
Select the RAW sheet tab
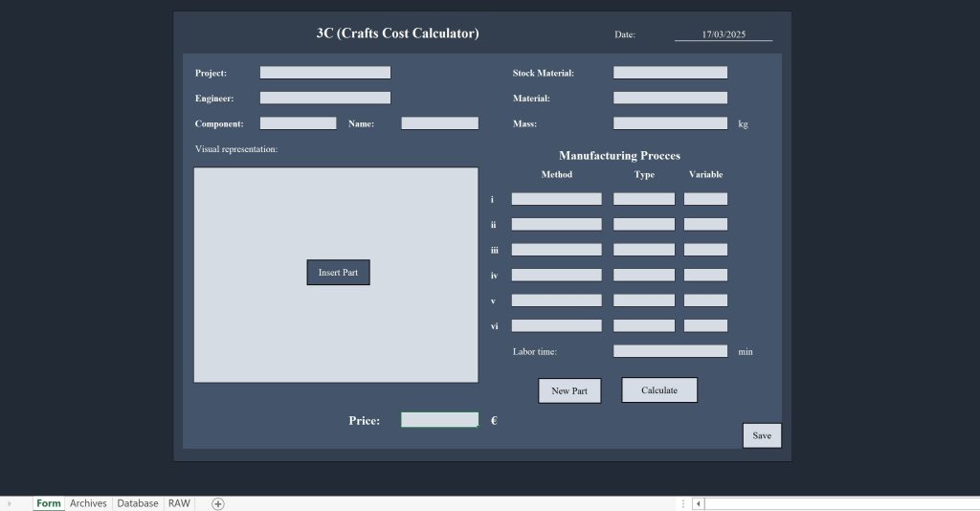pyautogui.click(x=179, y=503)
